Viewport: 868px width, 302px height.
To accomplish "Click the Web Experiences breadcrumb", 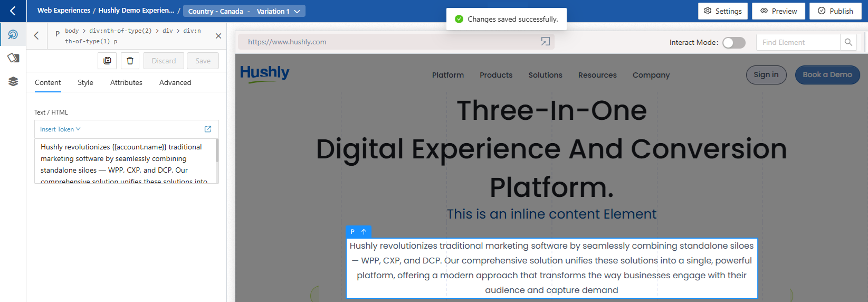I will (64, 11).
